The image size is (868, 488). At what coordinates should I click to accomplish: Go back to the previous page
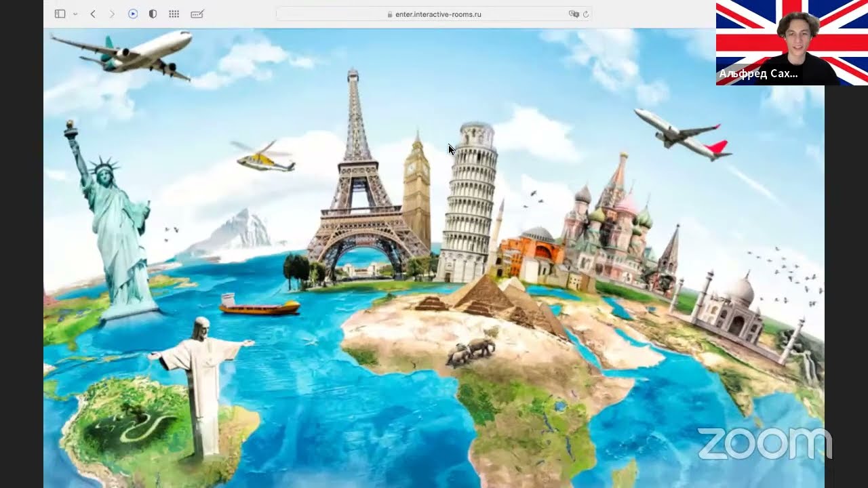click(93, 14)
